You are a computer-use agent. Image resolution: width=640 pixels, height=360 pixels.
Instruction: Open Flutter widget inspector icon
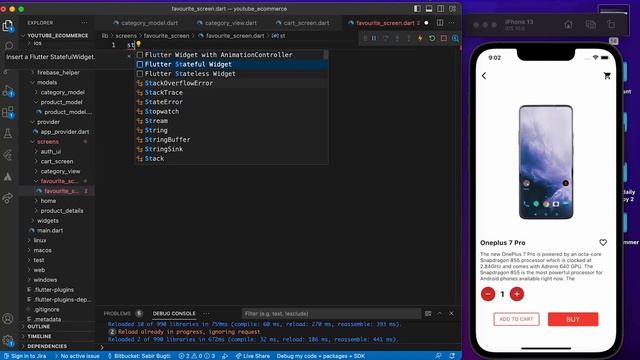pyautogui.click(x=455, y=38)
